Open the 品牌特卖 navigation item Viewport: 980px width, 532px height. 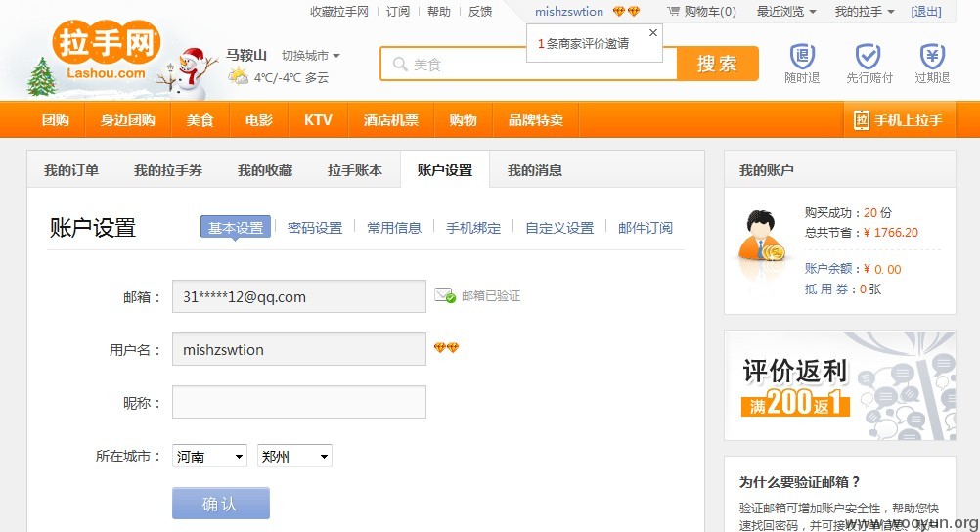coord(536,120)
